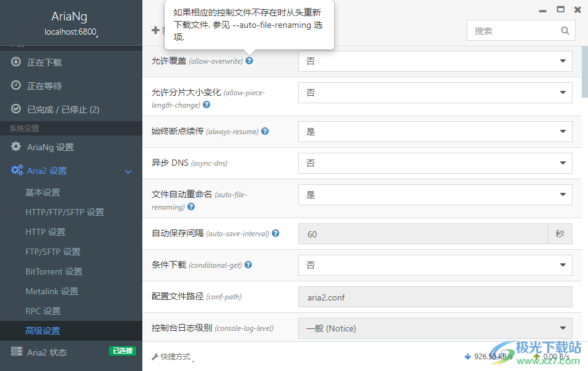Click the always-resume help question icon
The image size is (588, 371).
pyautogui.click(x=265, y=131)
